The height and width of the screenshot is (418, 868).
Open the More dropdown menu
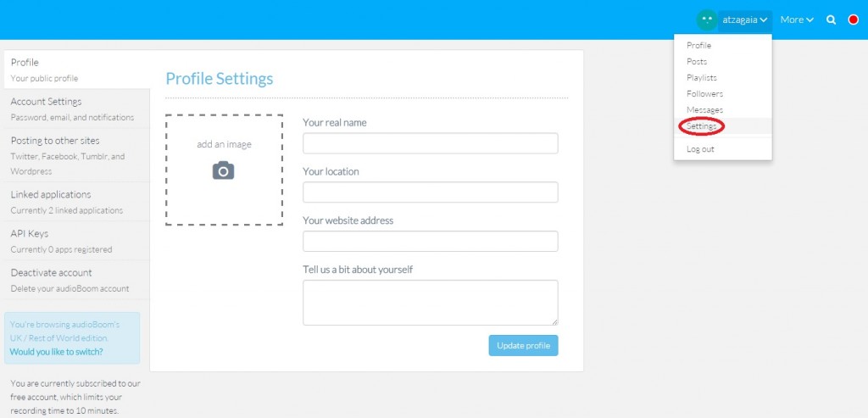pyautogui.click(x=797, y=20)
